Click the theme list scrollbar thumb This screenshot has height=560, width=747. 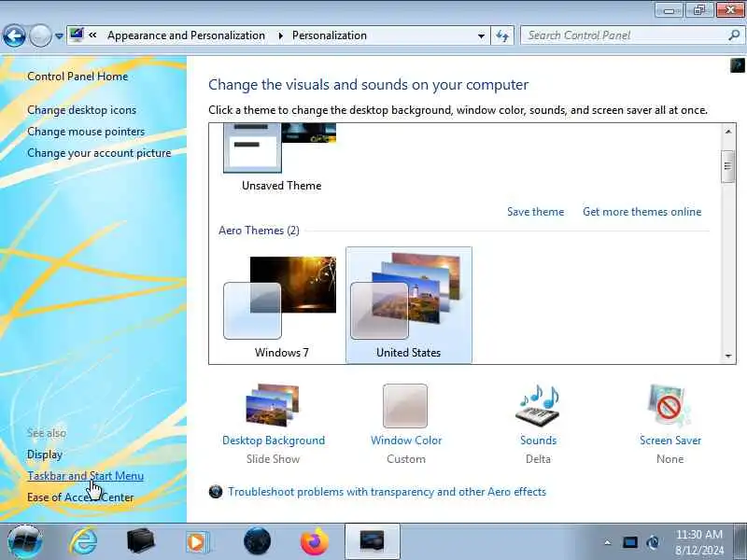728,166
